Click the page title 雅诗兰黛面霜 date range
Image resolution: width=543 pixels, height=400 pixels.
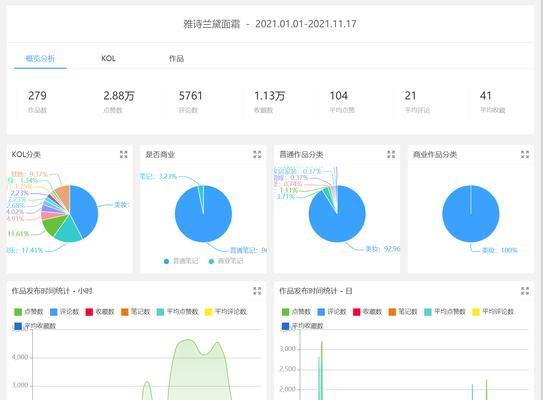[x=270, y=24]
